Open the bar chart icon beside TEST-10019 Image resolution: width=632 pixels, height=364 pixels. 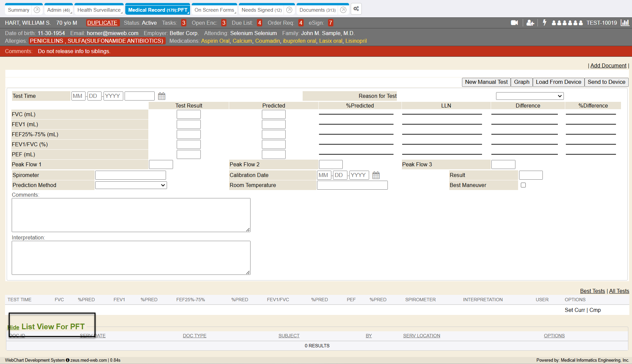tap(625, 23)
